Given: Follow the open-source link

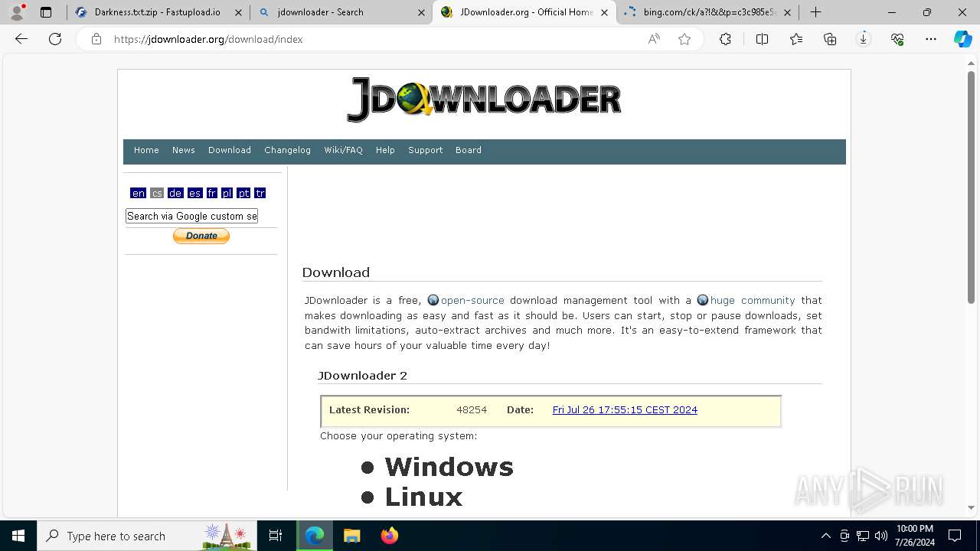Looking at the screenshot, I should tap(472, 300).
